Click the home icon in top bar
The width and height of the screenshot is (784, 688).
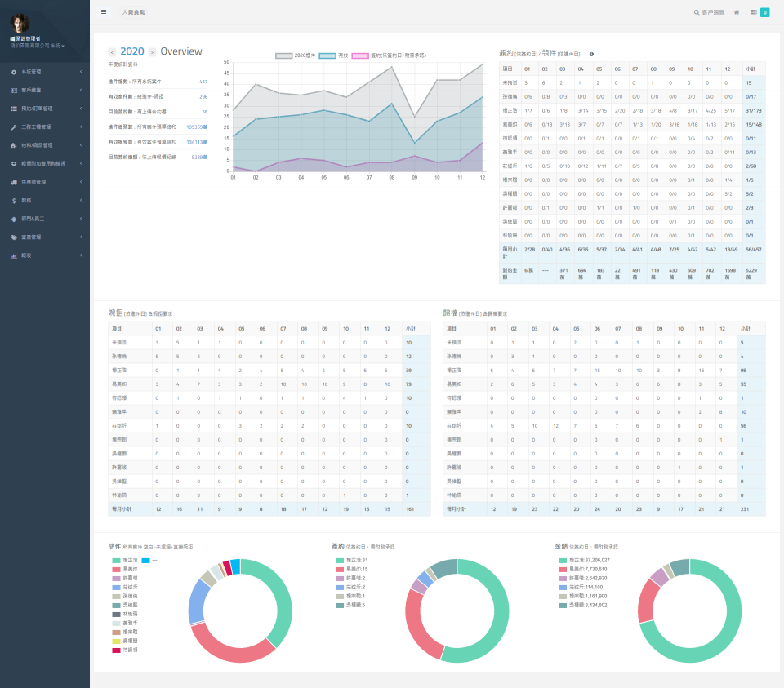[x=737, y=12]
